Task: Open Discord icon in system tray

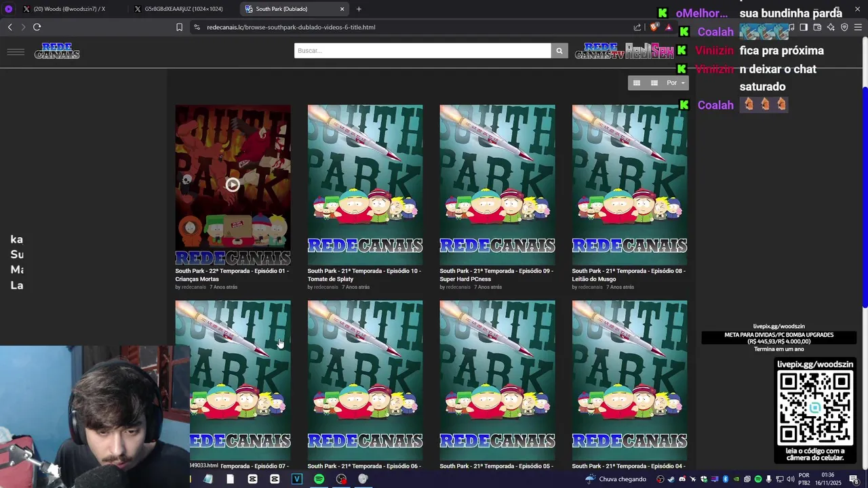Action: 682,479
